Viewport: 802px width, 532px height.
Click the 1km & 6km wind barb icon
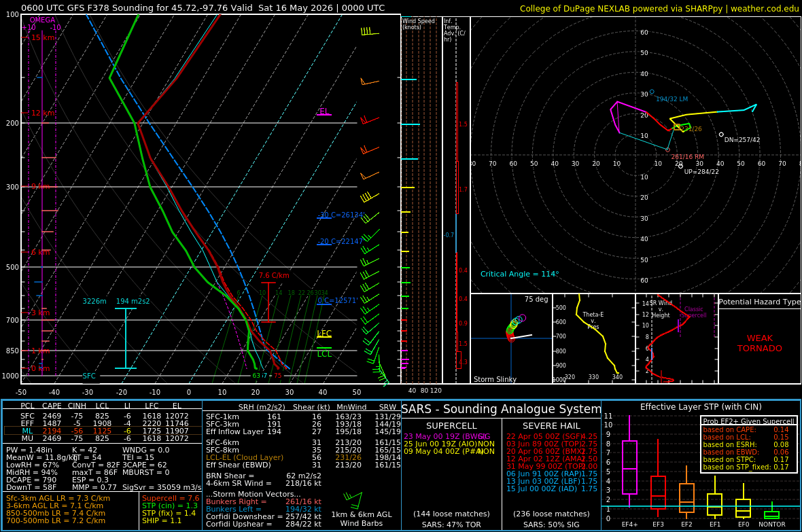(x=353, y=499)
